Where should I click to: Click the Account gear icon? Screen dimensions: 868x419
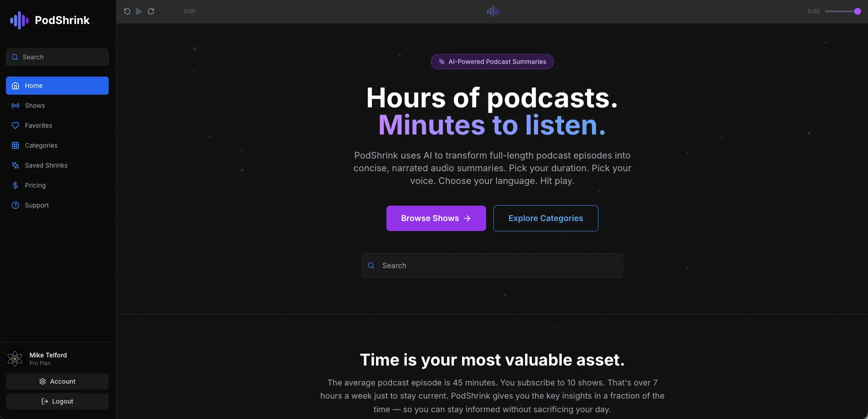[x=43, y=381]
